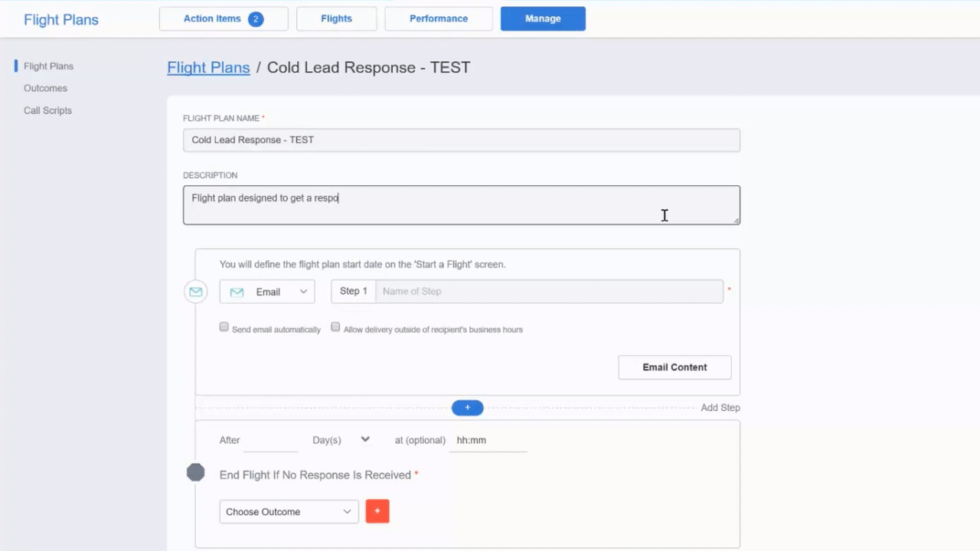This screenshot has width=980, height=551.
Task: Toggle Allow delivery outside business hours checkbox
Action: (335, 327)
